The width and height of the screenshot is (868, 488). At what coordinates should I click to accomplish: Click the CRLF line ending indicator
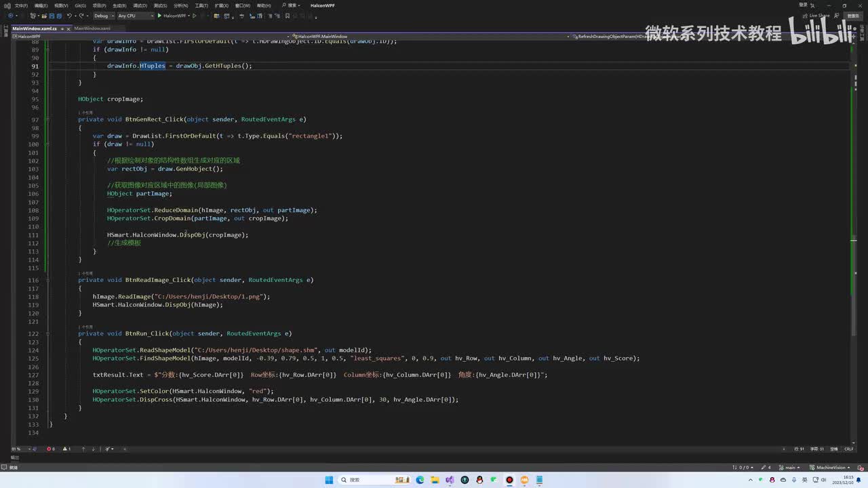click(x=848, y=449)
